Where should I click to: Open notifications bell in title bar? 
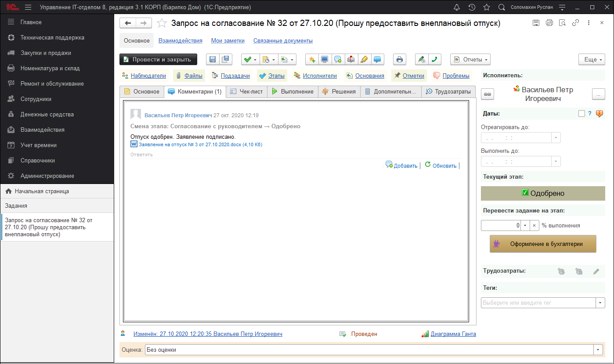[457, 7]
